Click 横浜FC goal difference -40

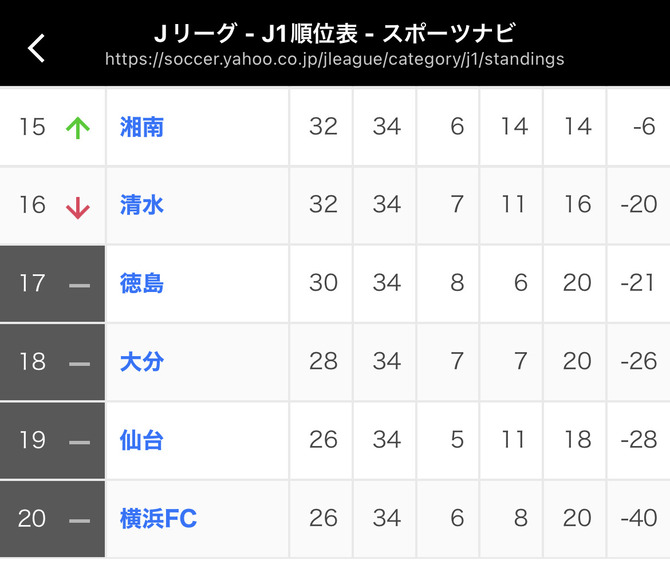tap(639, 518)
